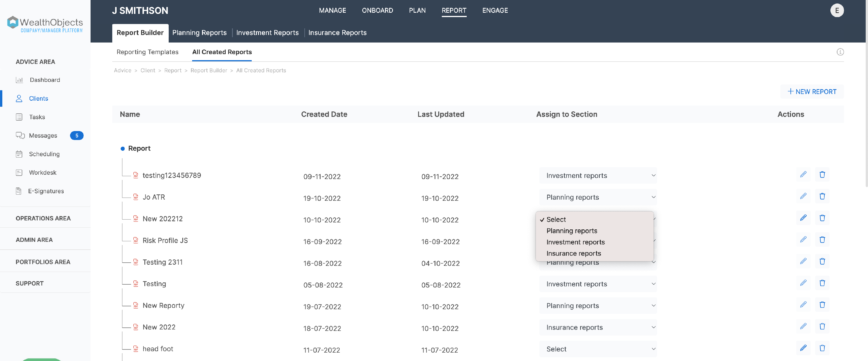
Task: Open New 2022 section dropdown
Action: click(x=598, y=327)
